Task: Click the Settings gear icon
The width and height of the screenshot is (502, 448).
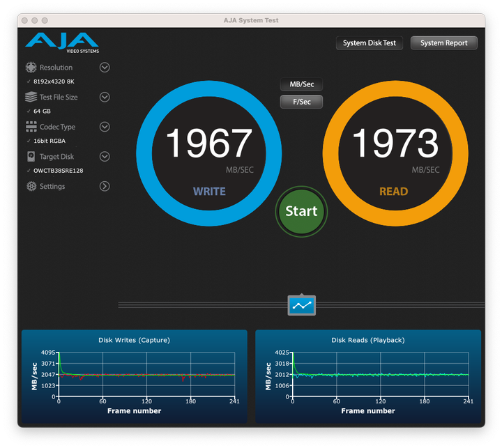Action: click(x=31, y=187)
